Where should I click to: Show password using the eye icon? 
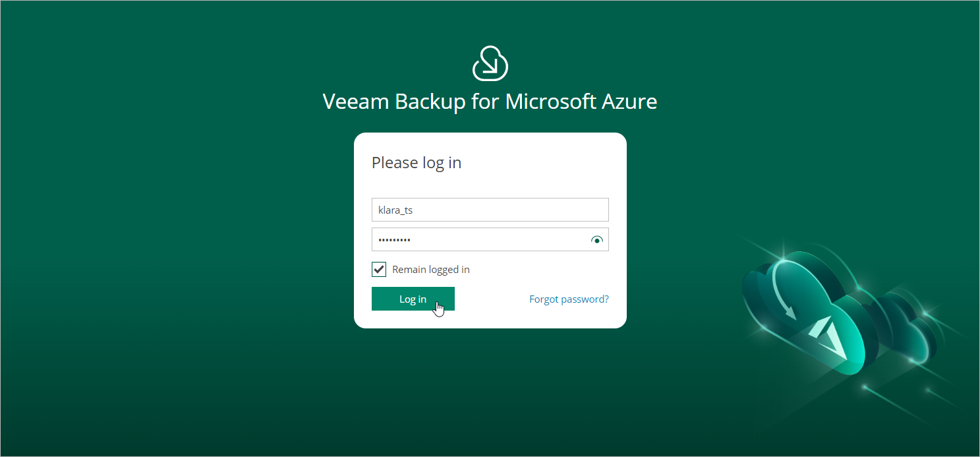(597, 240)
